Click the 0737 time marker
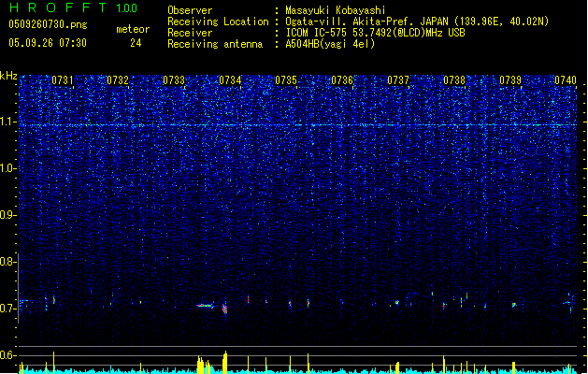The image size is (588, 374). 398,80
